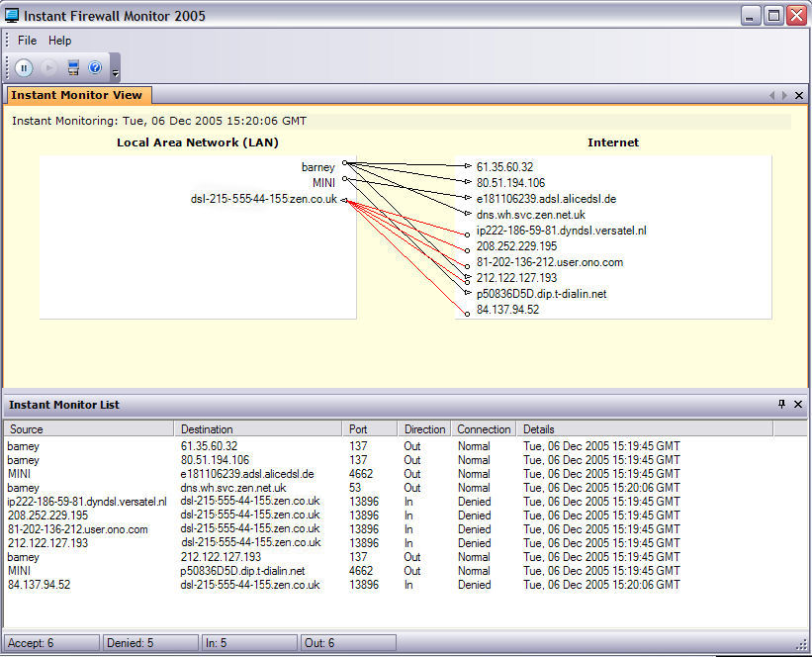Click the In: 5 status bar entry
Image resolution: width=812 pixels, height=657 pixels.
click(x=249, y=643)
